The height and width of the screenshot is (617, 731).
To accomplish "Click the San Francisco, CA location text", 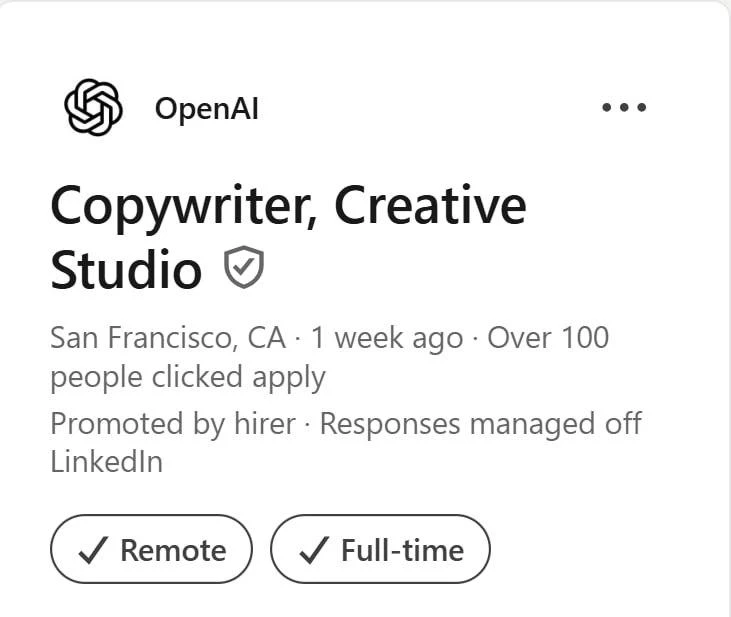I will (168, 338).
